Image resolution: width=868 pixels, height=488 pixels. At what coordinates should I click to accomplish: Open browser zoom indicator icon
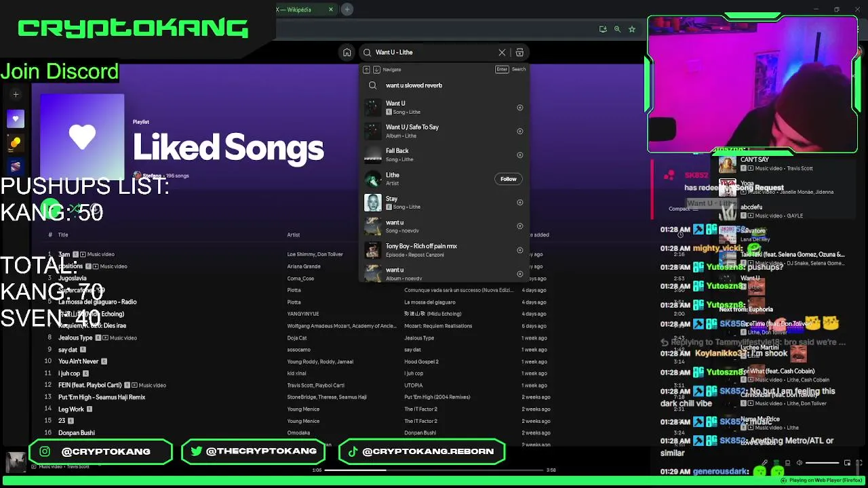(617, 29)
